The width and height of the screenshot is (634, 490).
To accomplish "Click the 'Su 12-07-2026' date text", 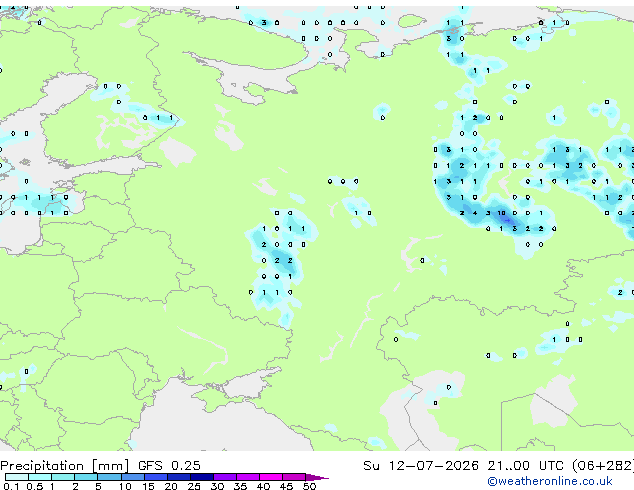I will point(421,465).
